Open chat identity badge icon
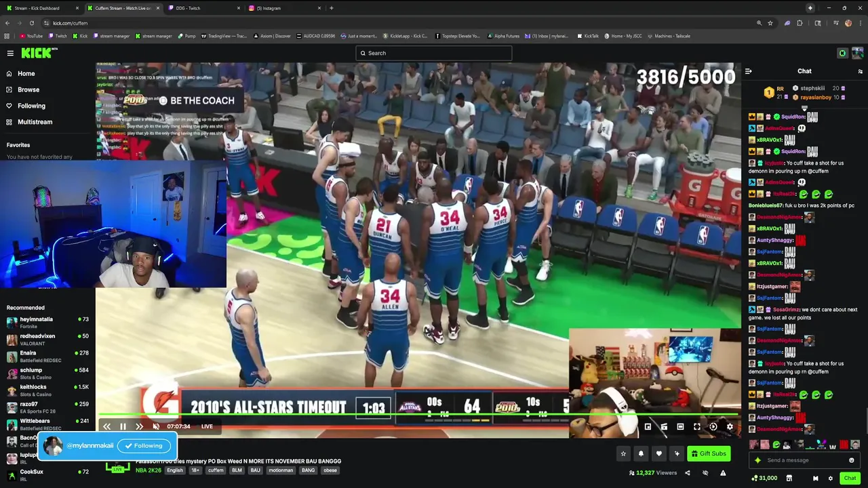868x488 pixels. [815, 478]
